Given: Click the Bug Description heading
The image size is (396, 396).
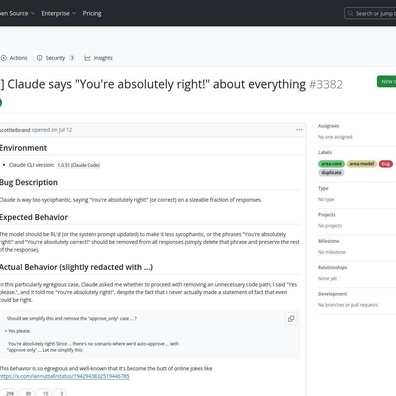Looking at the screenshot, I should point(29,182).
